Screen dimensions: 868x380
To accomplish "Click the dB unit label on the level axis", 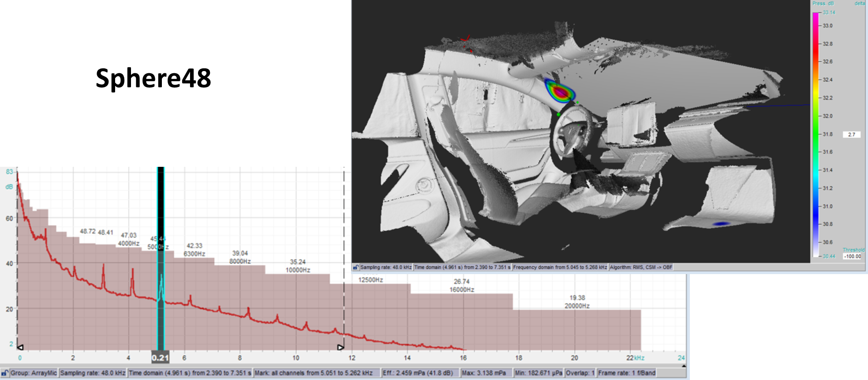I will pos(9,187).
